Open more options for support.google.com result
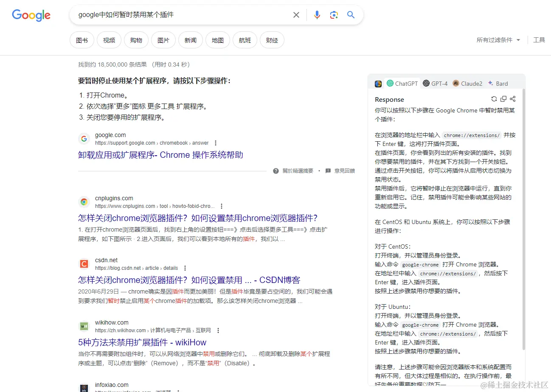The height and width of the screenshot is (392, 551). click(x=216, y=143)
